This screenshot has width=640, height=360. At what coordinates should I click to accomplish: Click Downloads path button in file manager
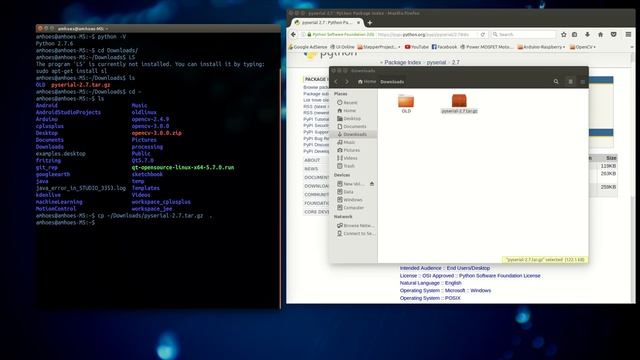(392, 82)
